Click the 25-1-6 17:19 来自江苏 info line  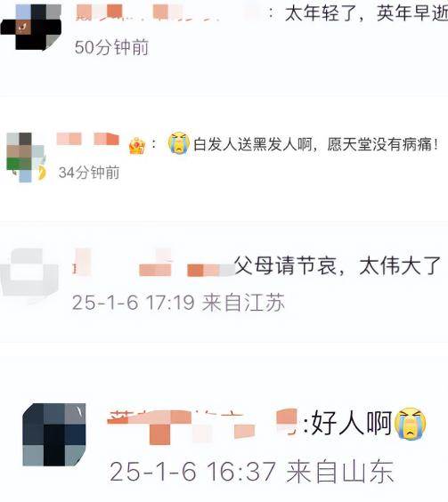(178, 303)
